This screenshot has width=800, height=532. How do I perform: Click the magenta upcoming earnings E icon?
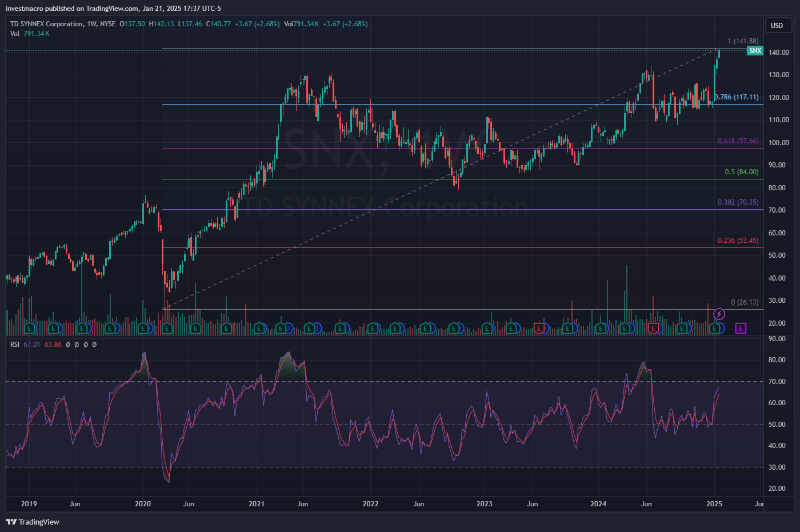click(x=741, y=328)
